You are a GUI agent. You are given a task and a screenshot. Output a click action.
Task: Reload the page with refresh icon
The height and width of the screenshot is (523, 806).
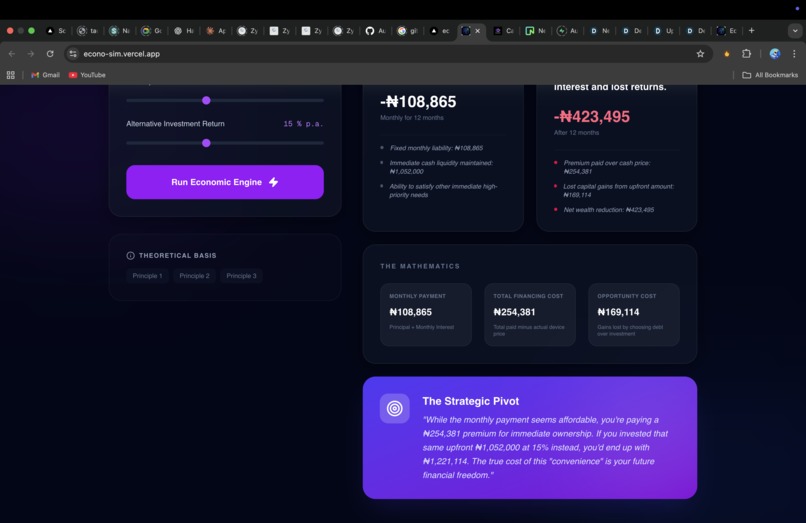(x=50, y=53)
